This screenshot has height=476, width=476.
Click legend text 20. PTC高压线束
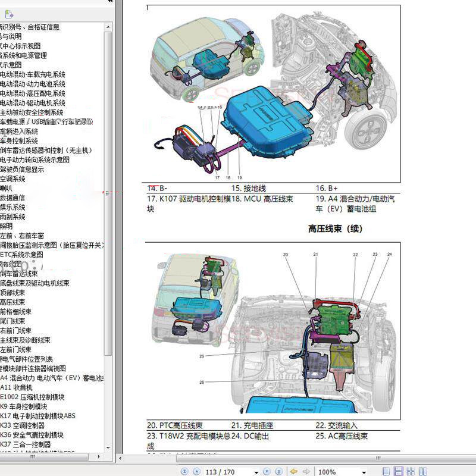(174, 425)
